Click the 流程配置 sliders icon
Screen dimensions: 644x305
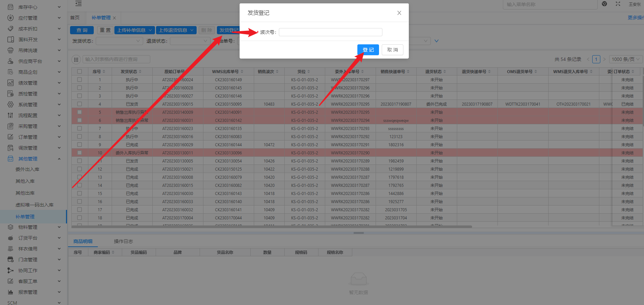click(10, 115)
